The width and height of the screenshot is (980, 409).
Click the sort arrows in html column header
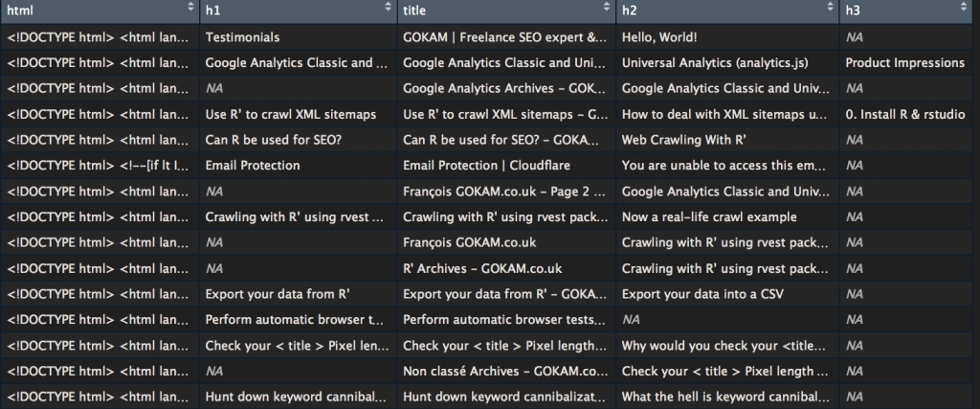[x=188, y=10]
